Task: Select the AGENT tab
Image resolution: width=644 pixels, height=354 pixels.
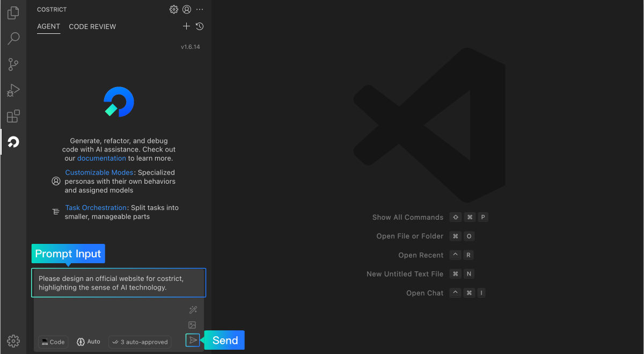Action: point(48,26)
